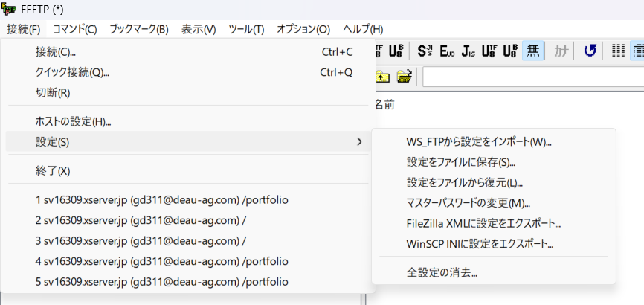Select JIS kanji code icon

click(x=468, y=51)
